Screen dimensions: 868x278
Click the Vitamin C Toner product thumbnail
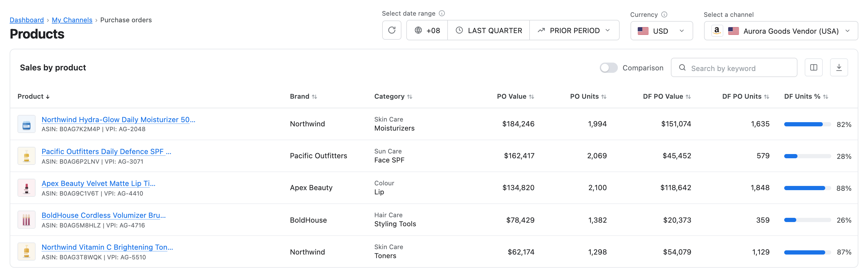pos(26,252)
